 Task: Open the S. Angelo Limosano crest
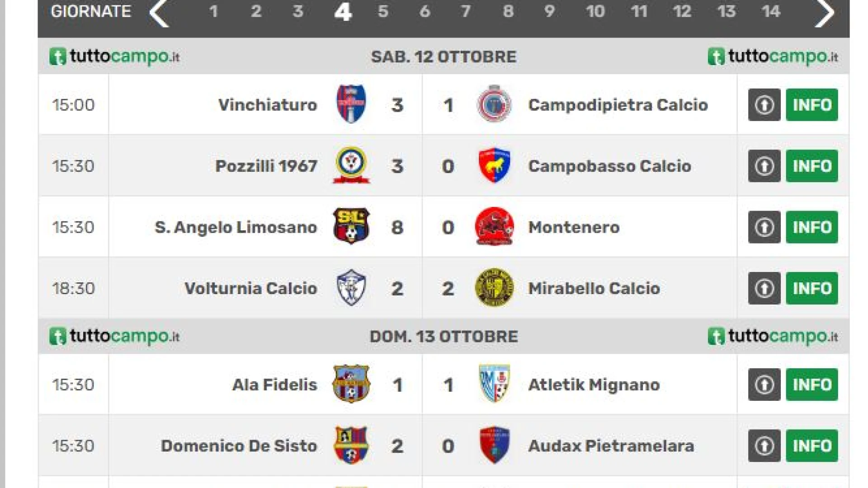351,226
